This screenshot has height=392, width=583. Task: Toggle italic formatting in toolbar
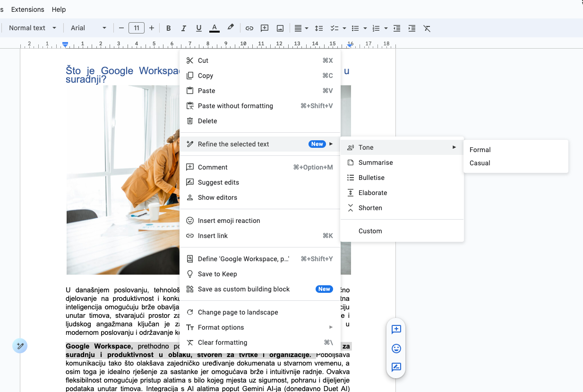[x=184, y=28]
